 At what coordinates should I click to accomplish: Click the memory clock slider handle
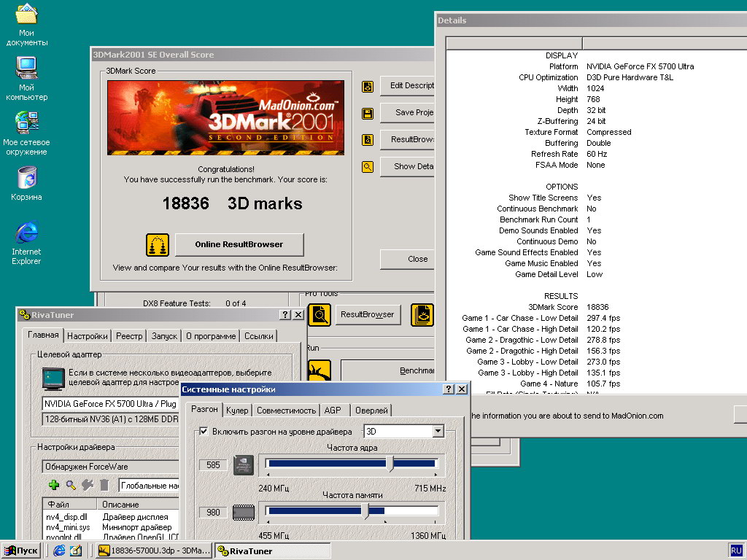tap(365, 511)
